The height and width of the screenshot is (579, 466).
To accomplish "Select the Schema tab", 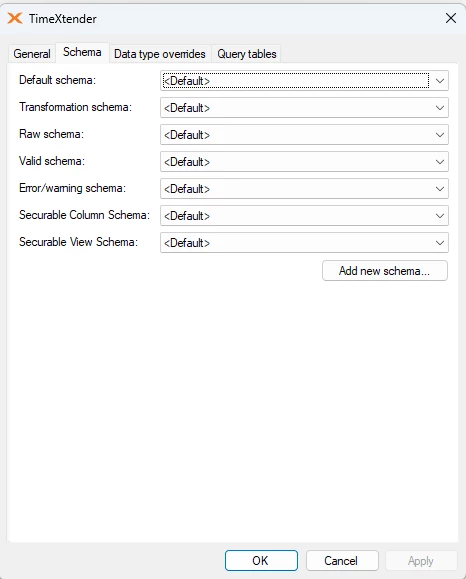I will [82, 52].
